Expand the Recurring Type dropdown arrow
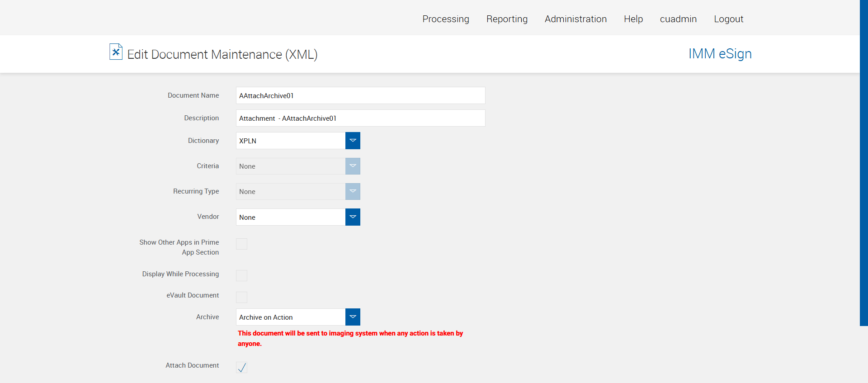 [x=353, y=191]
